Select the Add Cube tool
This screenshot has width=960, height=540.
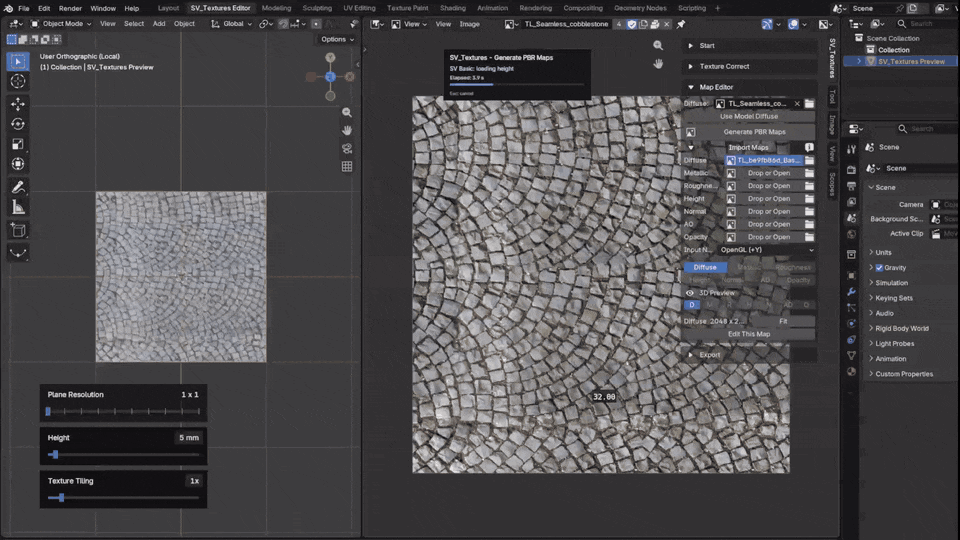click(x=18, y=230)
